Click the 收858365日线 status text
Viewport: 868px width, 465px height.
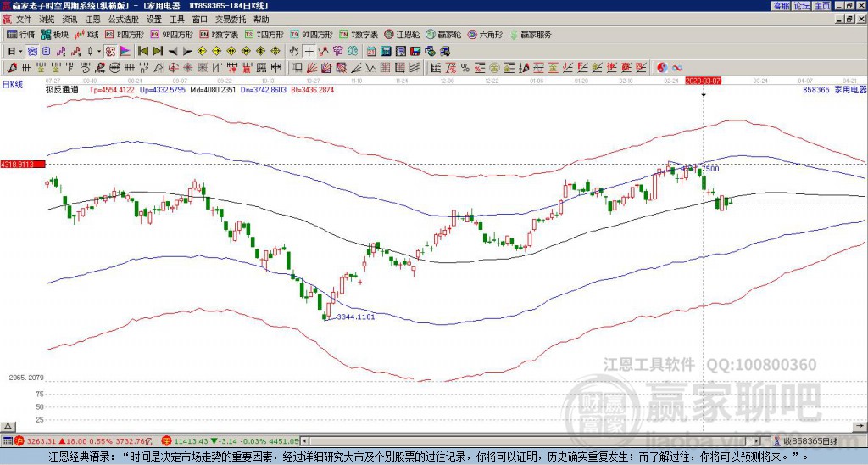click(810, 441)
